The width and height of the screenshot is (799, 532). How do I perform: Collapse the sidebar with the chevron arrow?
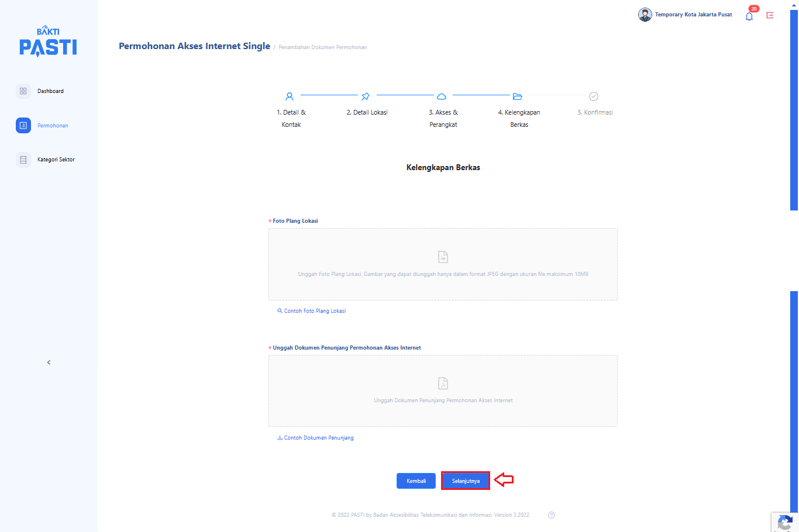pos(49,362)
